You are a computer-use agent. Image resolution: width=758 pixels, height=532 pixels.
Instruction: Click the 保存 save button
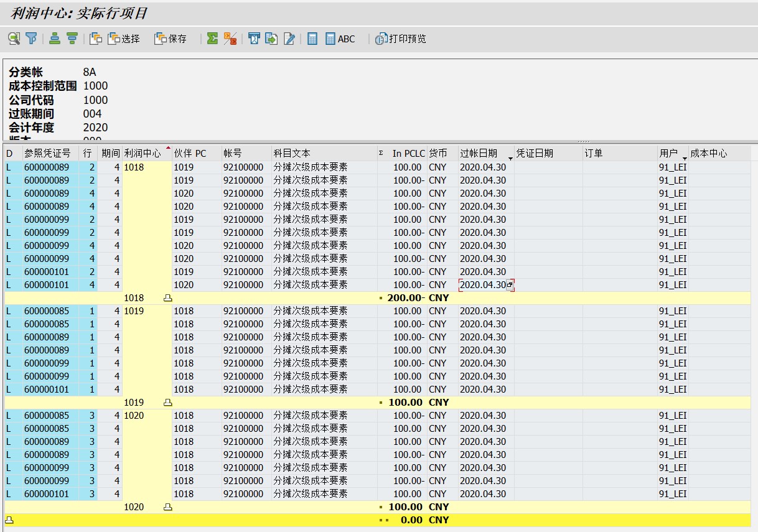[x=171, y=39]
